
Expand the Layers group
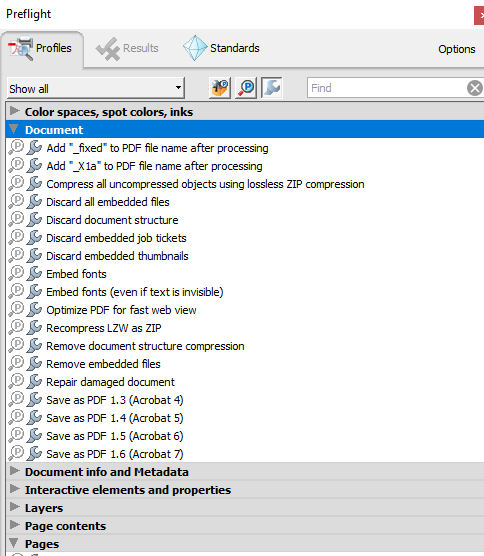click(x=14, y=507)
